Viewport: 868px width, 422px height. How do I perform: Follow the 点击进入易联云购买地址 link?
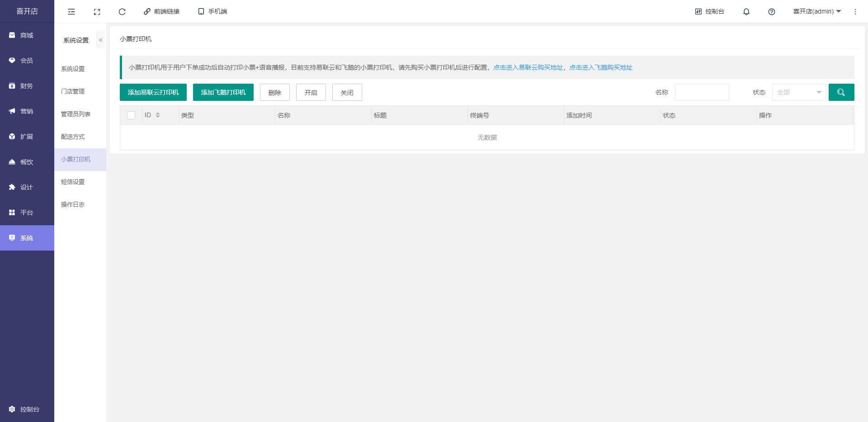528,68
